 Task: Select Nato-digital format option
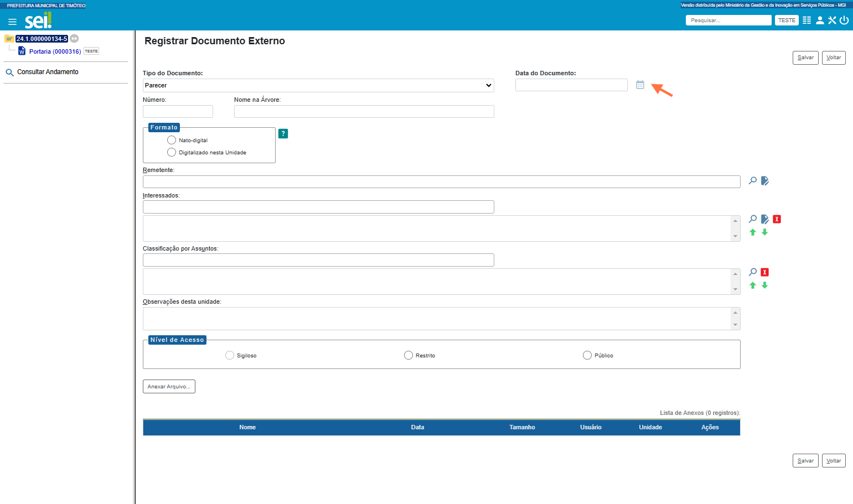tap(172, 140)
